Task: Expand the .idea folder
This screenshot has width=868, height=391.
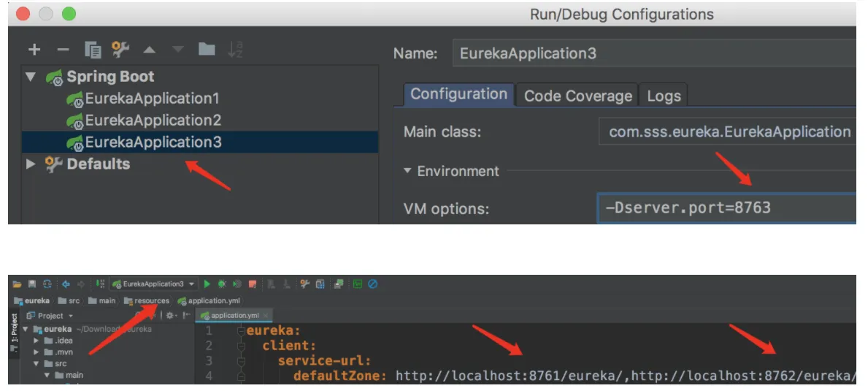Action: point(36,341)
